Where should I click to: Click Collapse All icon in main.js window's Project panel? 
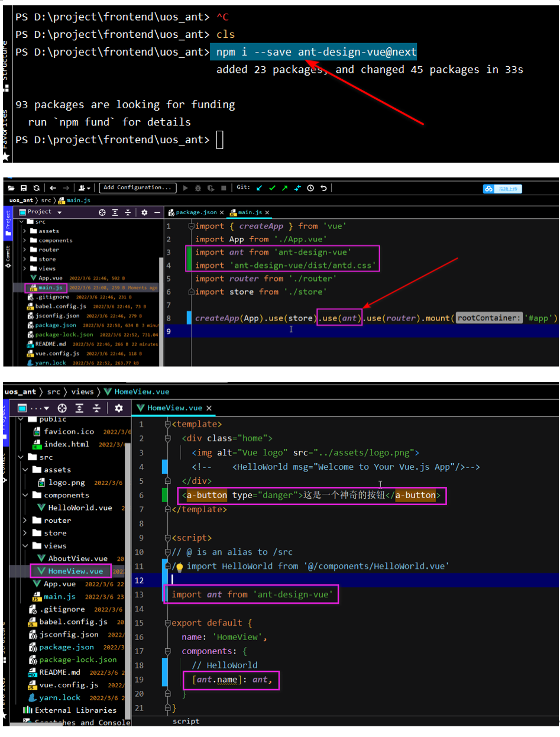click(128, 212)
